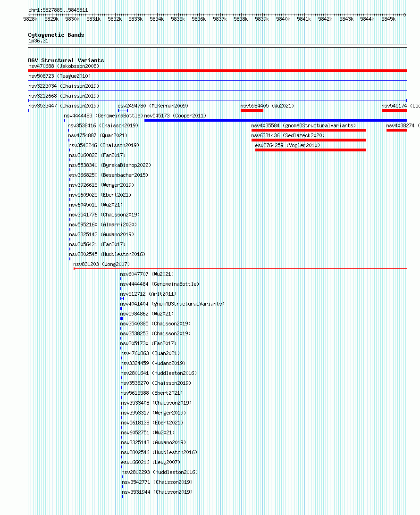The width and height of the screenshot is (420, 515).
Task: Click the nsv470688 (Jakobsson2008) variant label
Action: [63, 66]
